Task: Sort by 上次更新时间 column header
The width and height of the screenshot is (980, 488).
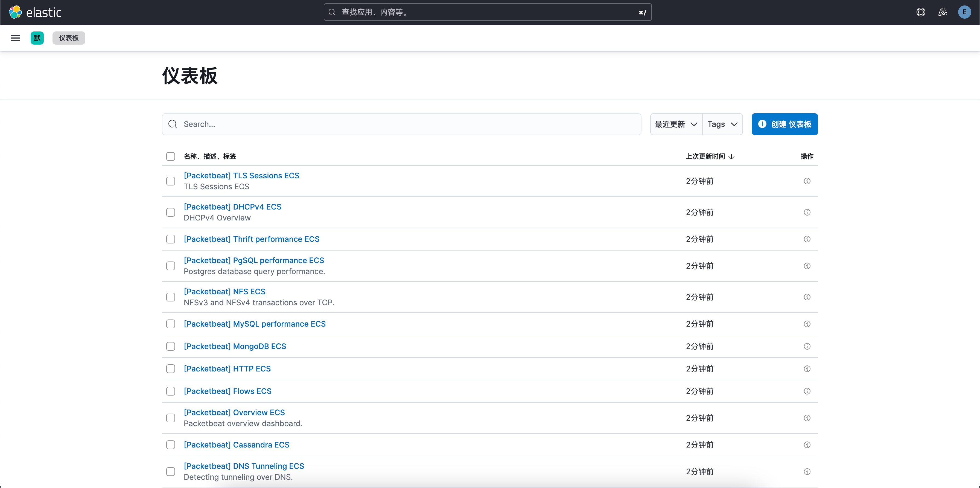Action: point(710,156)
